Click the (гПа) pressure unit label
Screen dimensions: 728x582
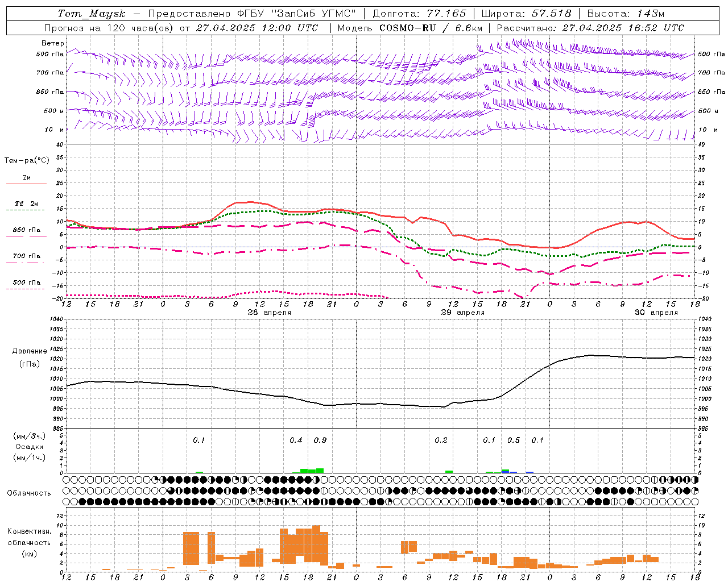(x=30, y=364)
